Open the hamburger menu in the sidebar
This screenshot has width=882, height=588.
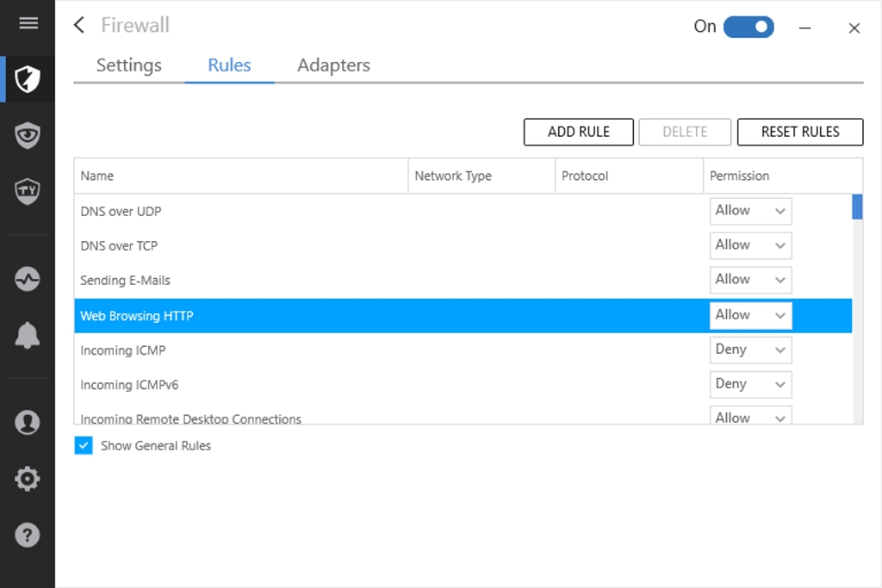coord(28,23)
